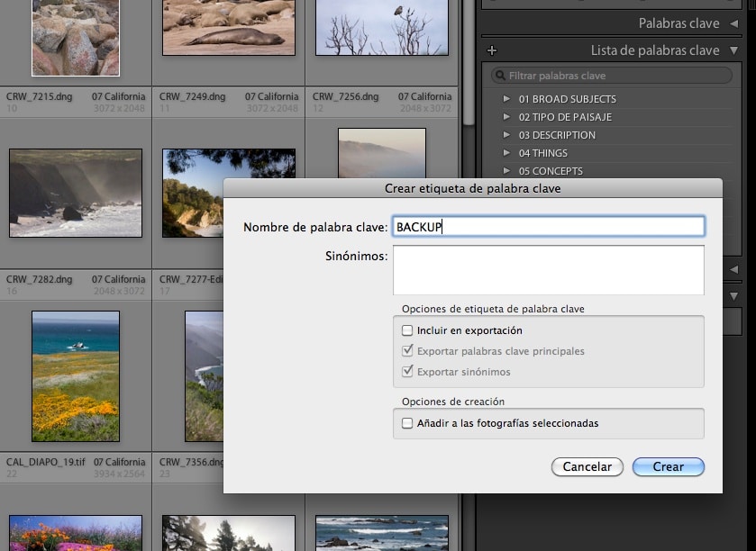Click the Lista de palabras clave panel title
The height and width of the screenshot is (551, 756).
(655, 50)
